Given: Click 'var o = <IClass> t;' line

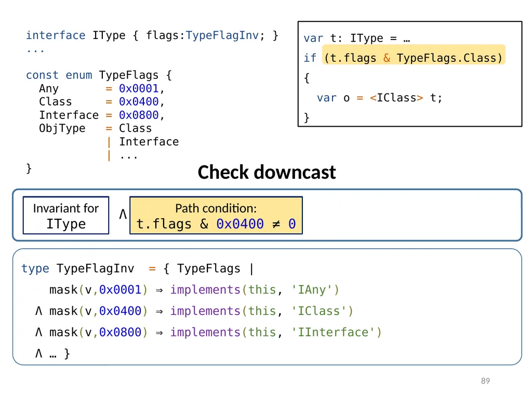Looking at the screenshot, I should 379,98.
